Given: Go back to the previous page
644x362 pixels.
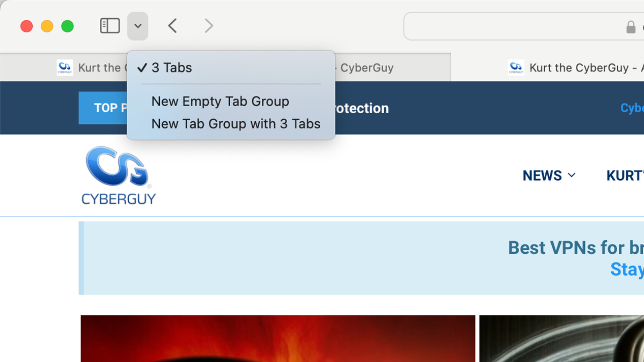Looking at the screenshot, I should click(x=173, y=25).
